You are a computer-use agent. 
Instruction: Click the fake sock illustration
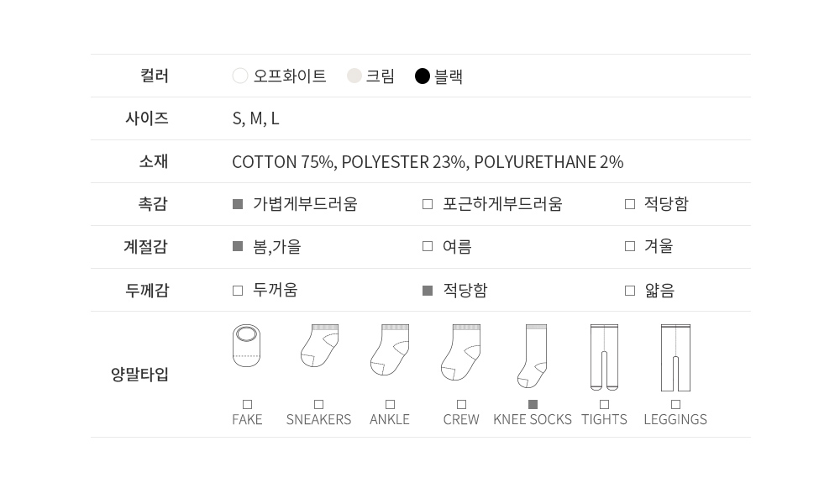(246, 345)
